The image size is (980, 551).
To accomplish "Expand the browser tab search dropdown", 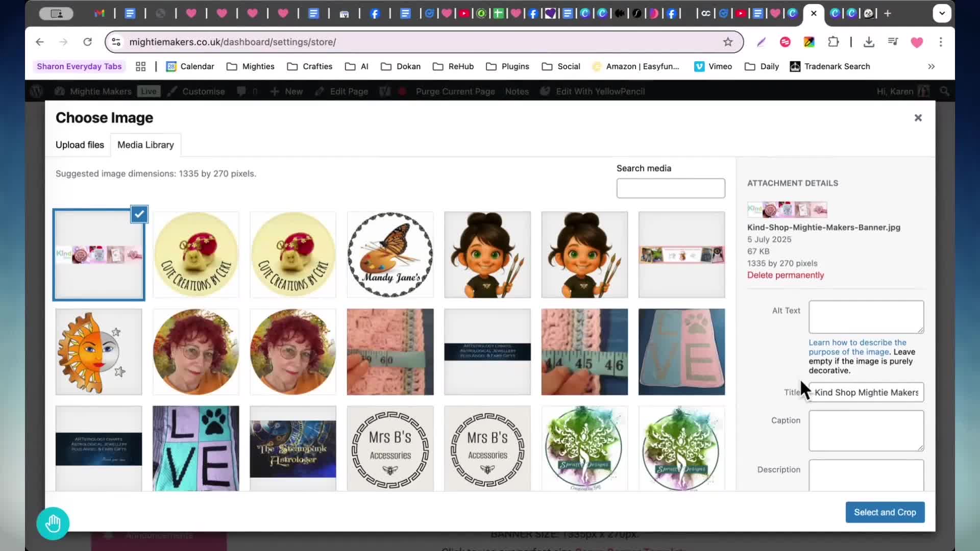I will (942, 13).
